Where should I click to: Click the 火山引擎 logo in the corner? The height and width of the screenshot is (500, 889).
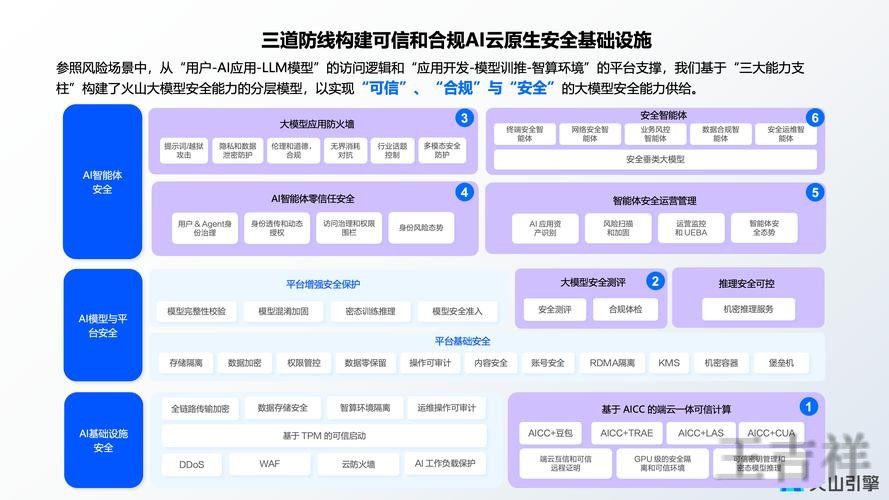coord(823,485)
